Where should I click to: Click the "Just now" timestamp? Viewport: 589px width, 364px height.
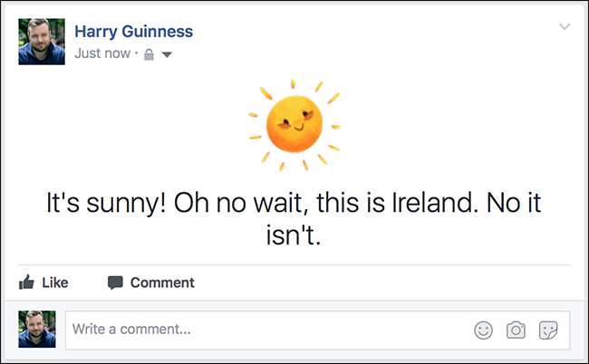pos(102,53)
